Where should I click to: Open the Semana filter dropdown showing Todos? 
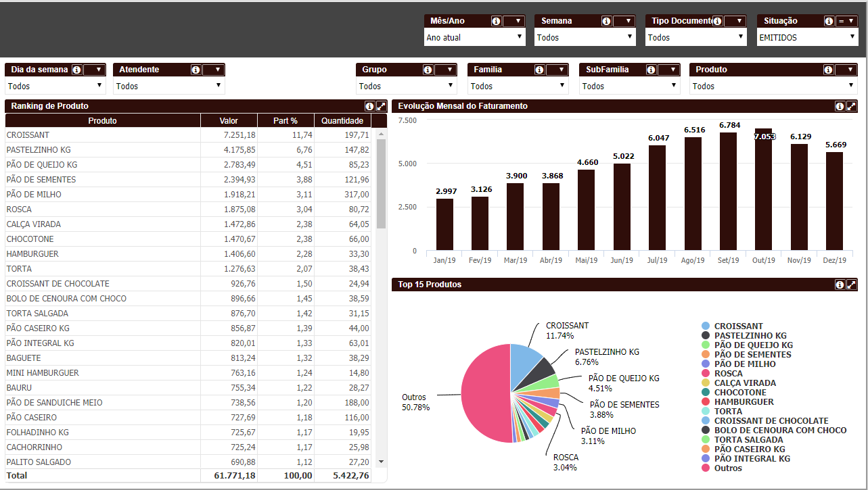[585, 37]
